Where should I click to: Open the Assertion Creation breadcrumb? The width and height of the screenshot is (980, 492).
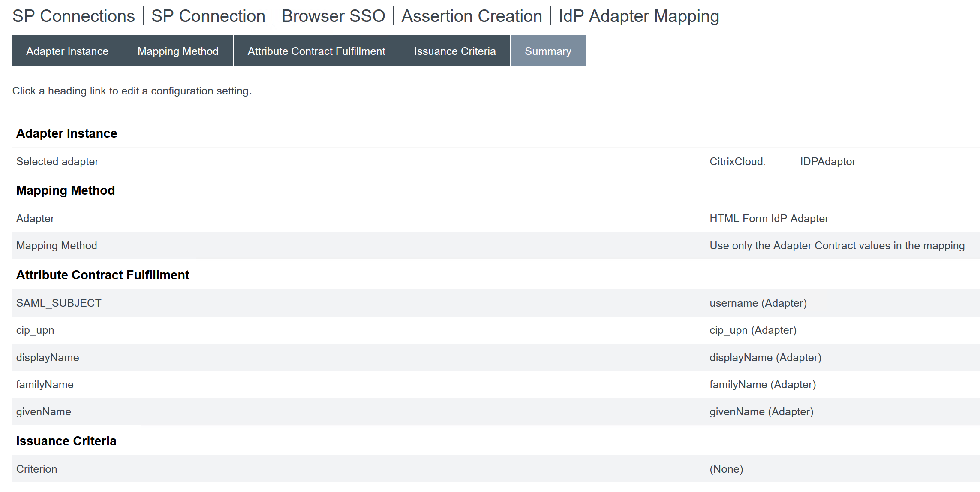coord(472,16)
